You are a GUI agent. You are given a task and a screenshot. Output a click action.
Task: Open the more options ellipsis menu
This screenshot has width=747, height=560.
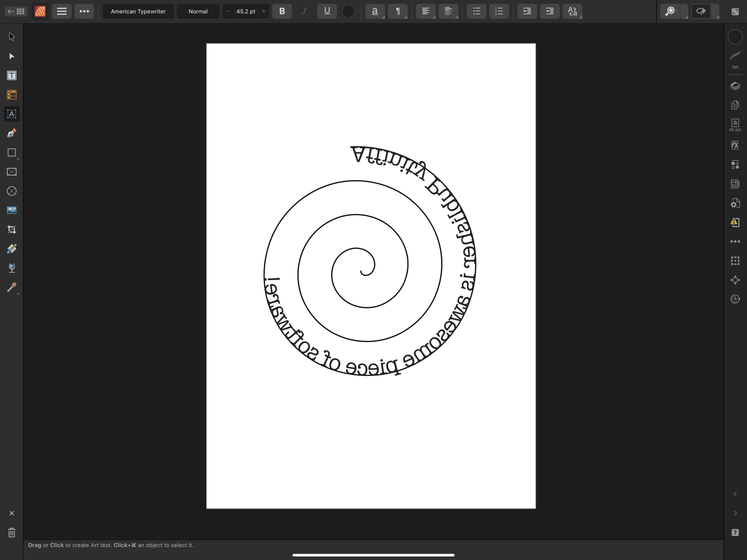pos(84,11)
